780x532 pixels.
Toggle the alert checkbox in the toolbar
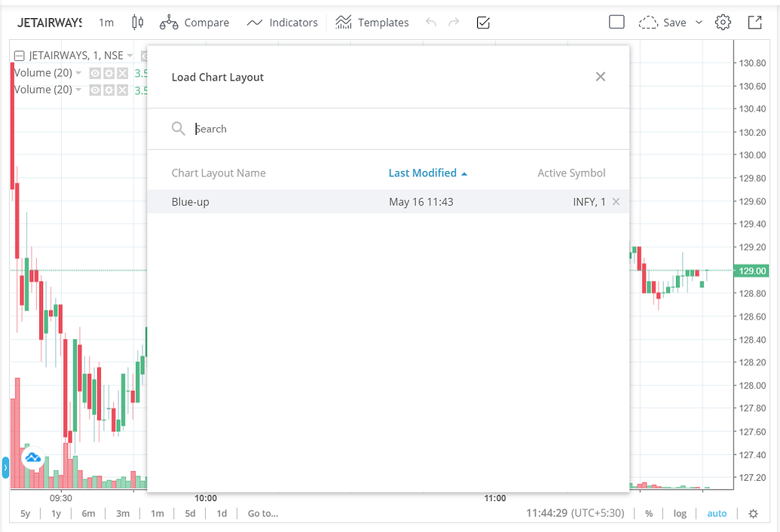coord(483,23)
